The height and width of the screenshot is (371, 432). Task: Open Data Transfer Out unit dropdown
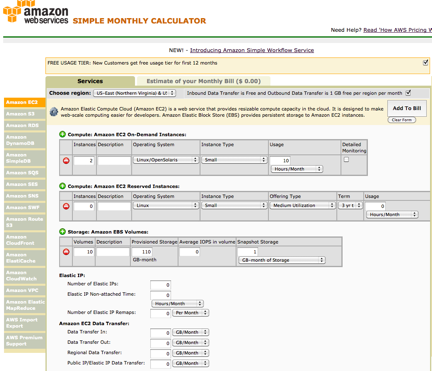click(x=190, y=342)
